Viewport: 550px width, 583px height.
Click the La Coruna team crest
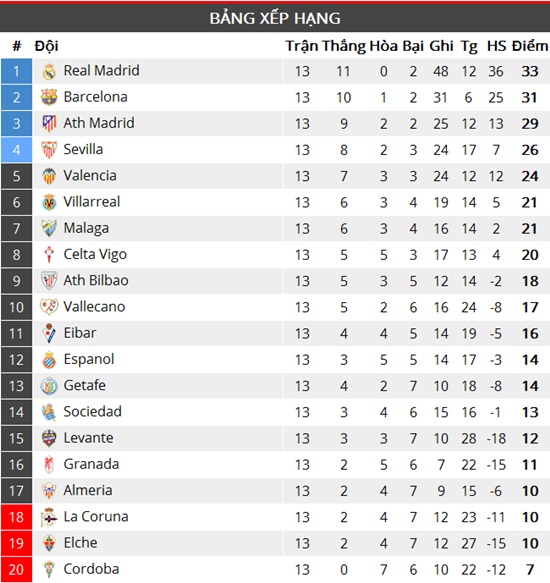[x=49, y=517]
